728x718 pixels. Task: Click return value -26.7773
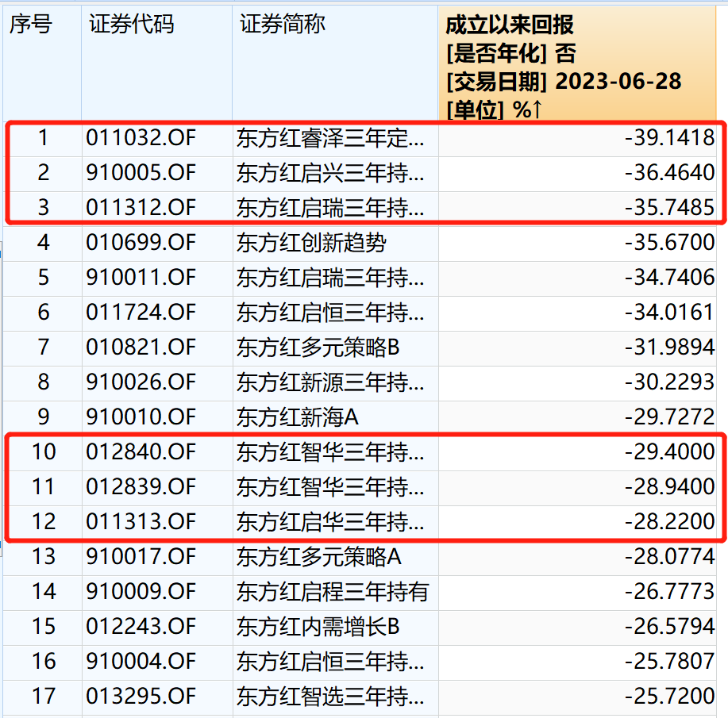pyautogui.click(x=669, y=592)
